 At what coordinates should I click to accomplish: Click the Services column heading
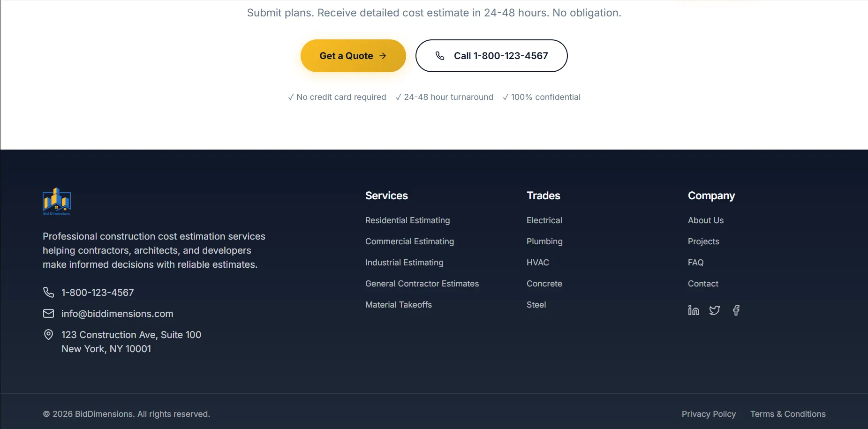click(386, 196)
